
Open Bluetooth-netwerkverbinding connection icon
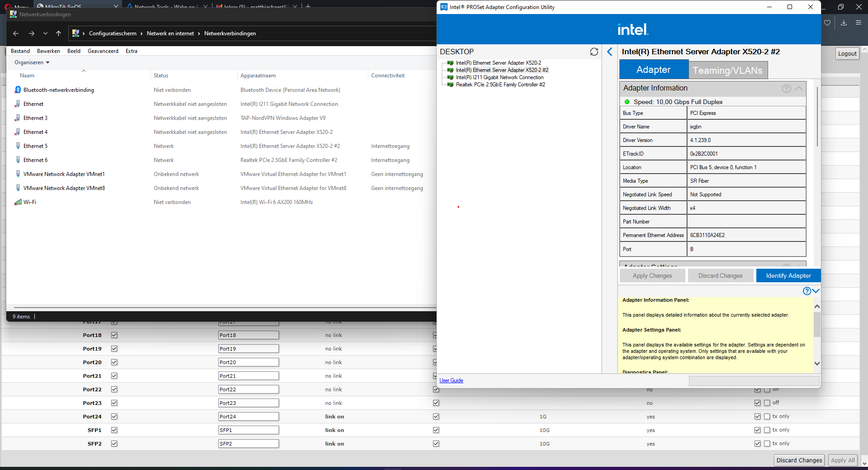(18, 90)
